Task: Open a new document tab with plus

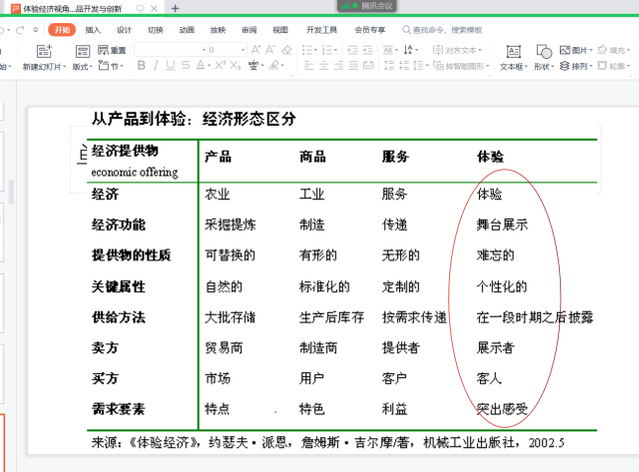Action: (x=176, y=8)
